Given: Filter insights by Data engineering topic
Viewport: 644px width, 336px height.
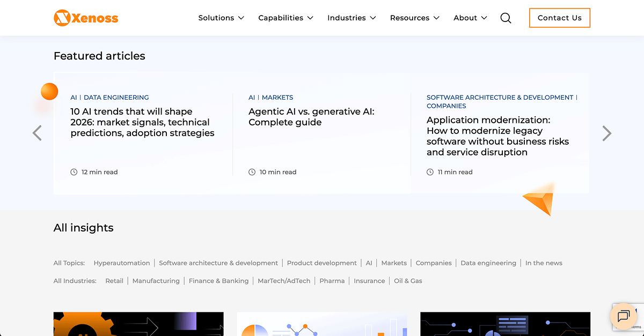Looking at the screenshot, I should point(488,263).
